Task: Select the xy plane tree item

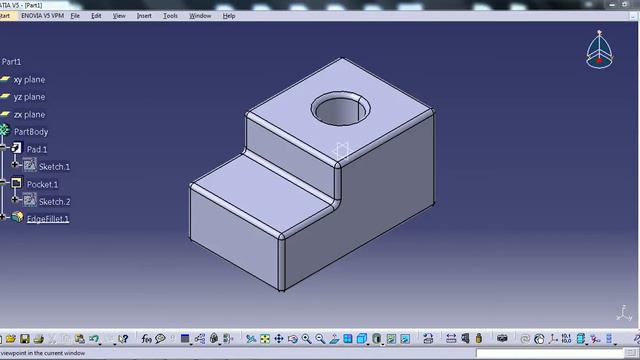Action: [x=29, y=80]
